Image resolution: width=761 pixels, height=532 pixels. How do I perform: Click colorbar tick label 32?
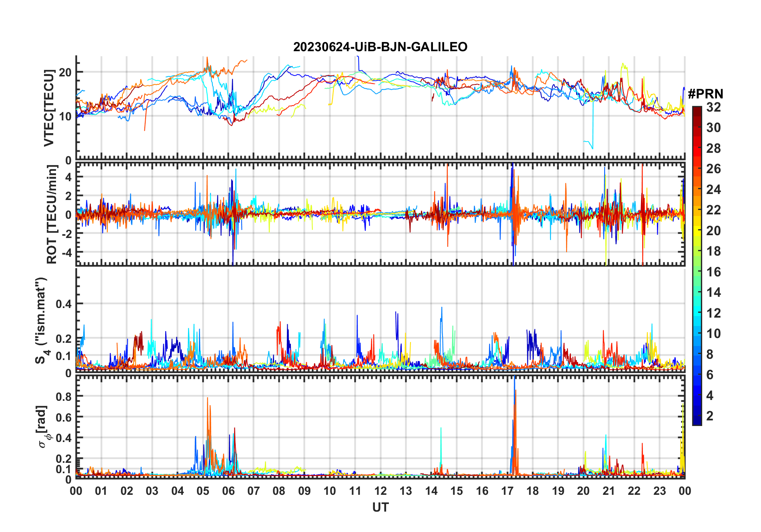pyautogui.click(x=713, y=107)
